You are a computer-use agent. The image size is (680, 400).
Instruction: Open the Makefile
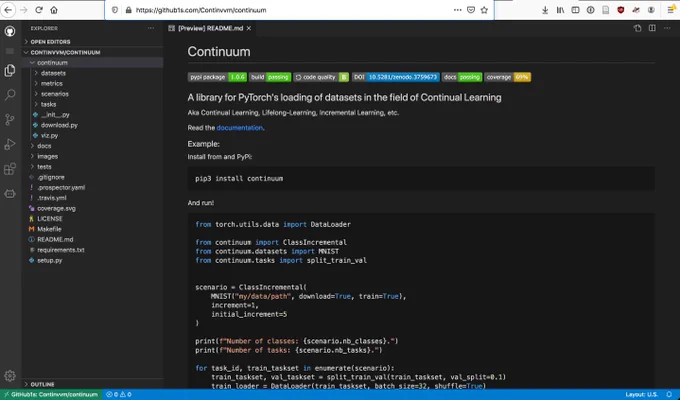click(92, 229)
